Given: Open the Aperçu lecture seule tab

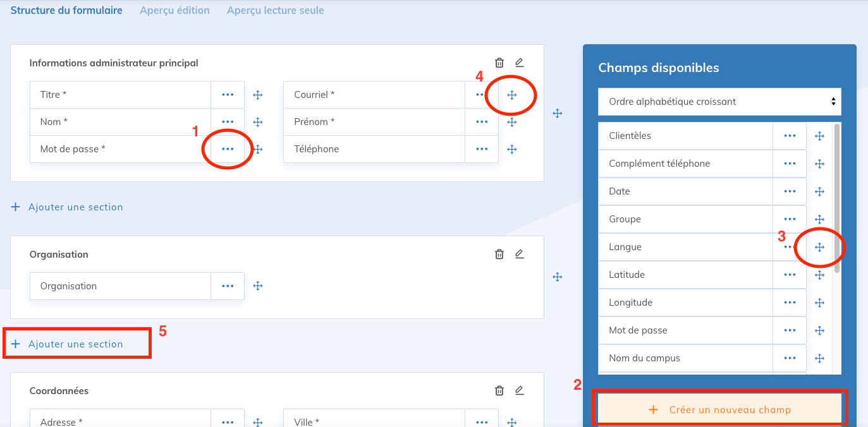Looking at the screenshot, I should tap(275, 11).
